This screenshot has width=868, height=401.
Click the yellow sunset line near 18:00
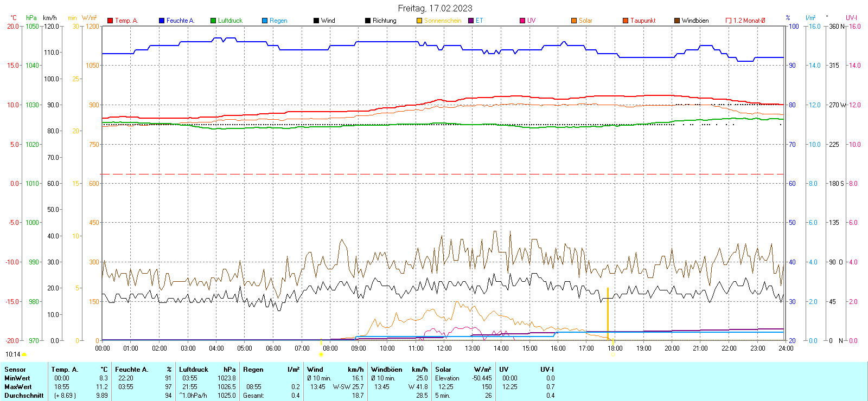point(608,314)
